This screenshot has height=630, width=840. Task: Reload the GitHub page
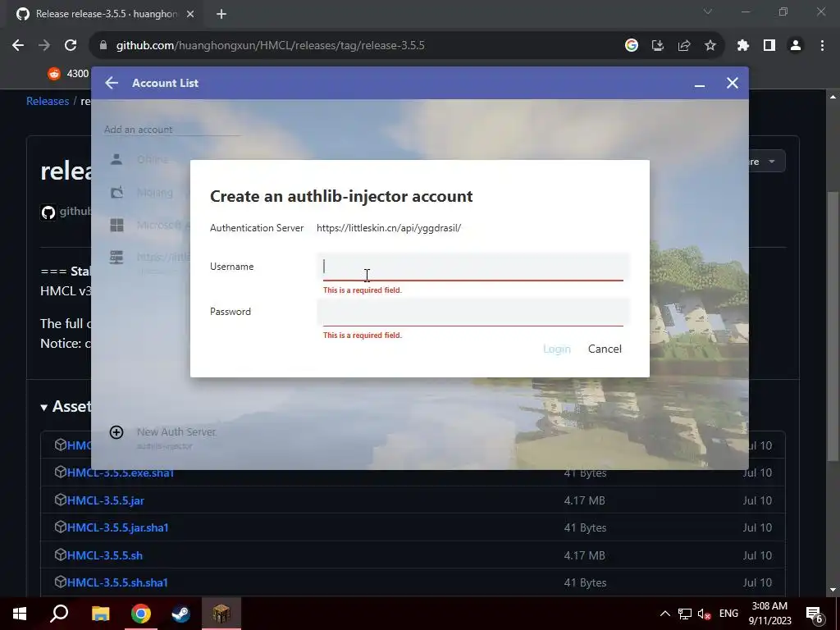[x=71, y=46]
